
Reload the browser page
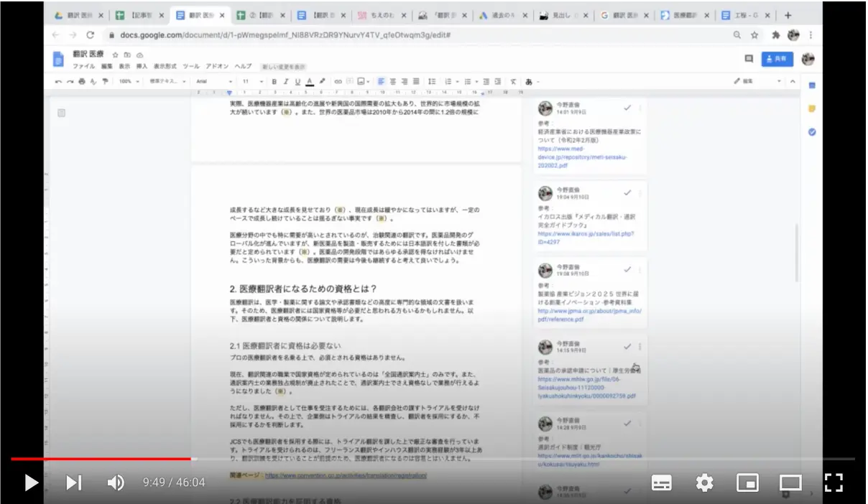(90, 34)
